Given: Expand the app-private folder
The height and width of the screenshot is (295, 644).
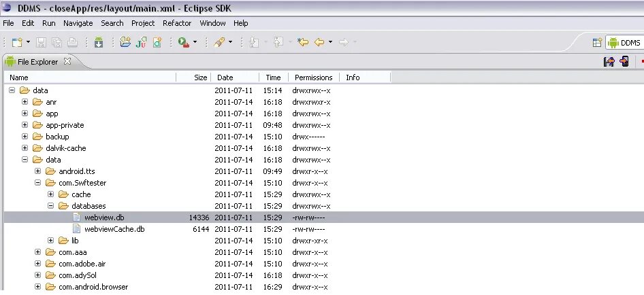Looking at the screenshot, I should (25, 124).
